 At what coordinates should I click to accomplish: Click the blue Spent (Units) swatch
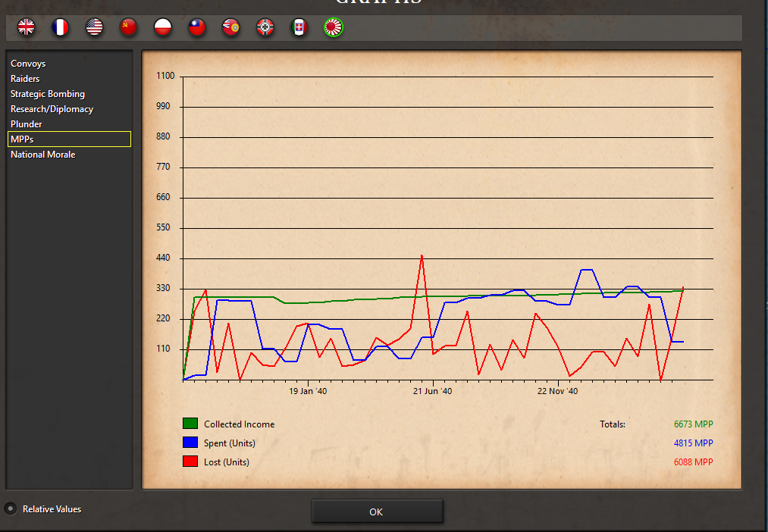pyautogui.click(x=190, y=443)
